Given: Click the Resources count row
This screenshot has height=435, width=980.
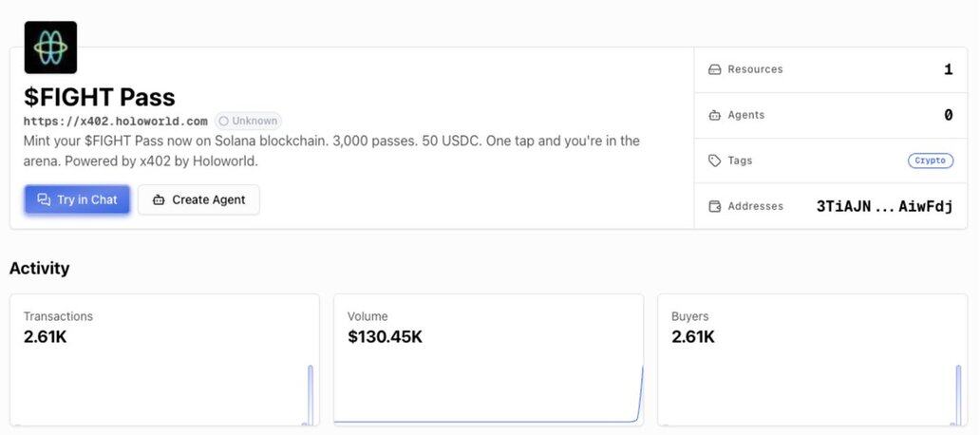Looking at the screenshot, I should point(831,69).
